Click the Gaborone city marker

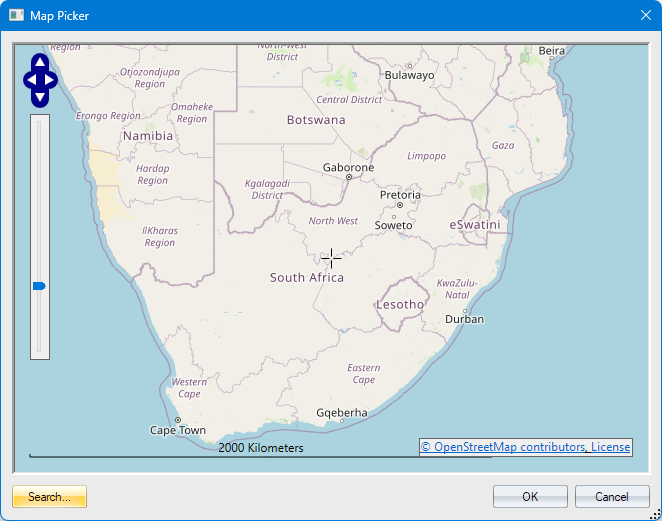pos(349,177)
